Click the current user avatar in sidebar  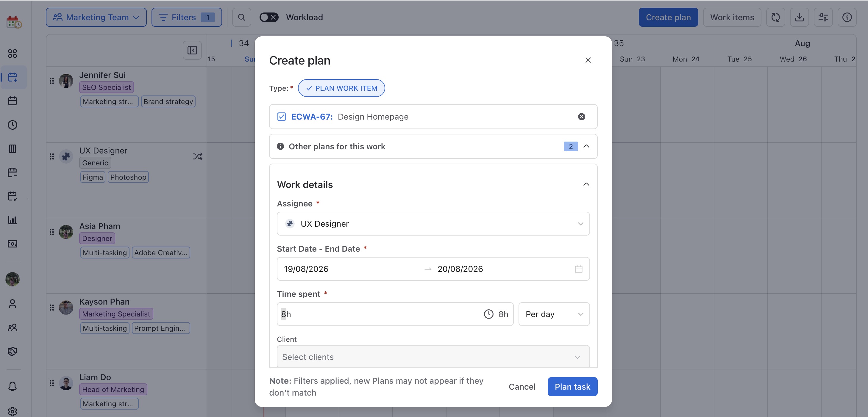pos(13,279)
